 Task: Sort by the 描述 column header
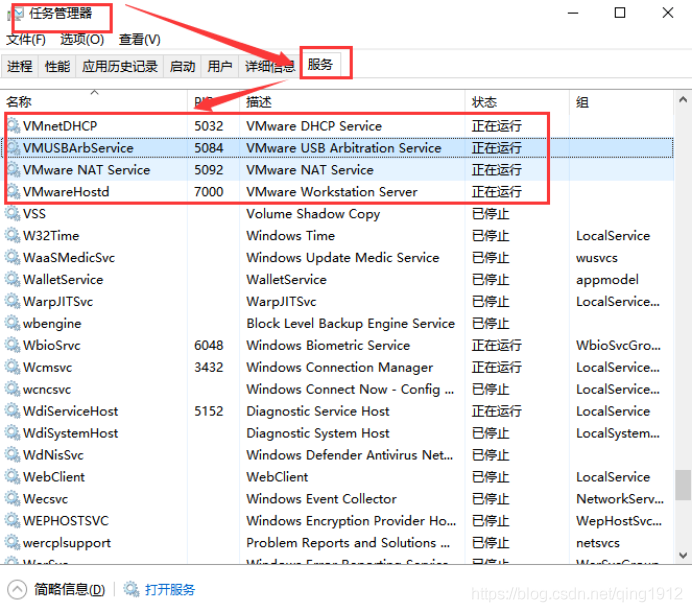(x=352, y=102)
